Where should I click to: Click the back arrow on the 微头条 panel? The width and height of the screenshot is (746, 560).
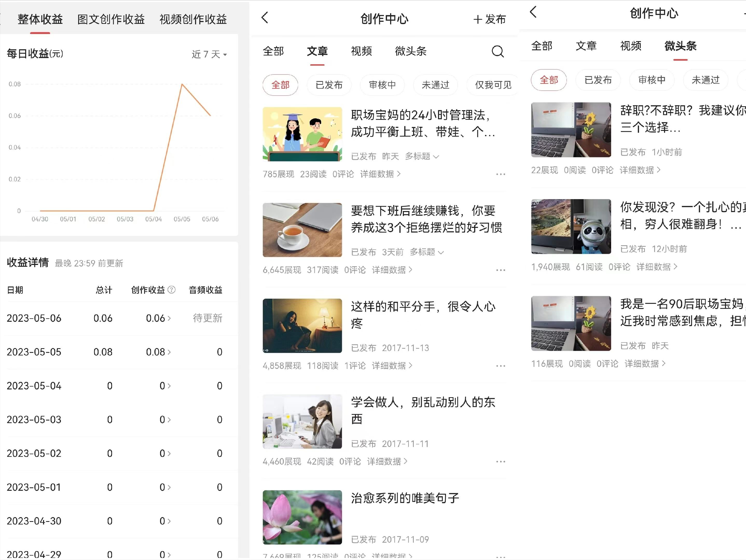pyautogui.click(x=533, y=12)
